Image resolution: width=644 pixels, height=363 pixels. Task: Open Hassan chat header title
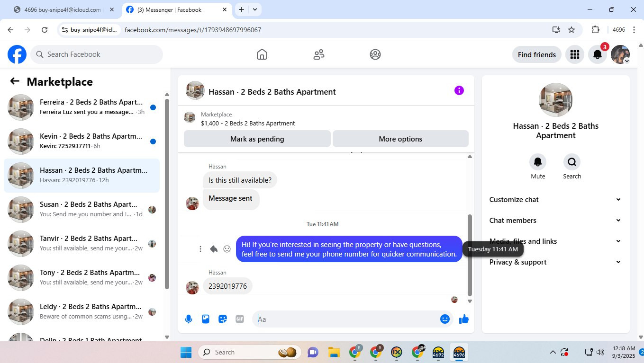pyautogui.click(x=272, y=92)
